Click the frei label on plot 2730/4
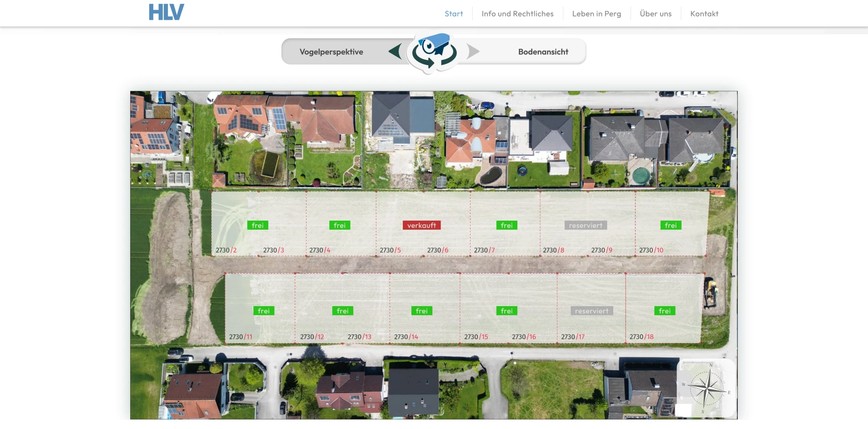Screen dimensions: 868x429 [339, 225]
